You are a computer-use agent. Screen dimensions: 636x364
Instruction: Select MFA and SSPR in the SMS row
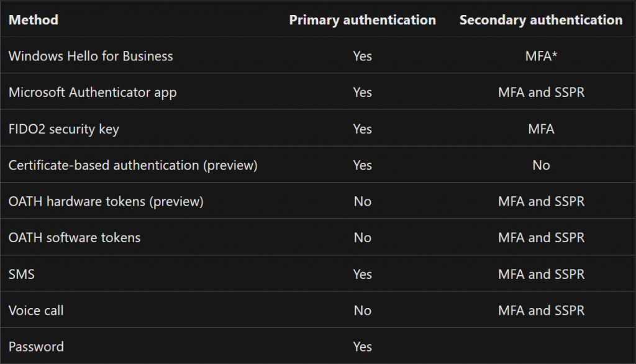tap(541, 275)
